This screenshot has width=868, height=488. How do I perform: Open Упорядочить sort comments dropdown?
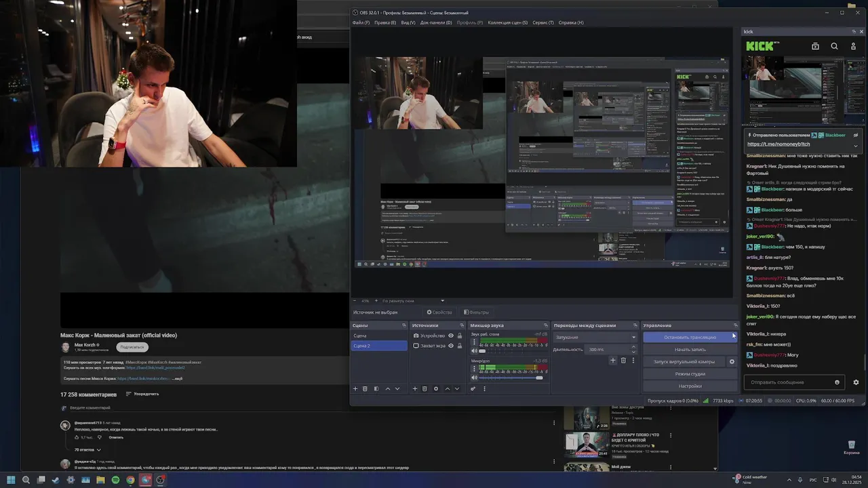click(x=142, y=394)
